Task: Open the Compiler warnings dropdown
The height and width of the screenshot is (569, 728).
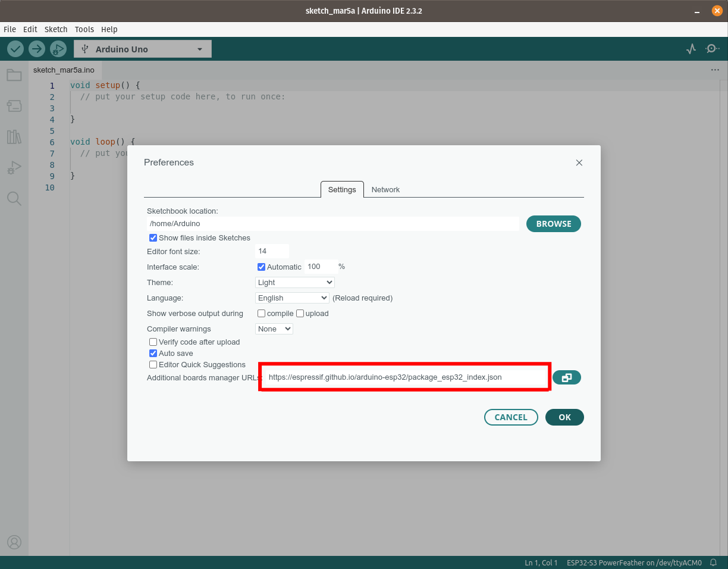Action: (274, 329)
